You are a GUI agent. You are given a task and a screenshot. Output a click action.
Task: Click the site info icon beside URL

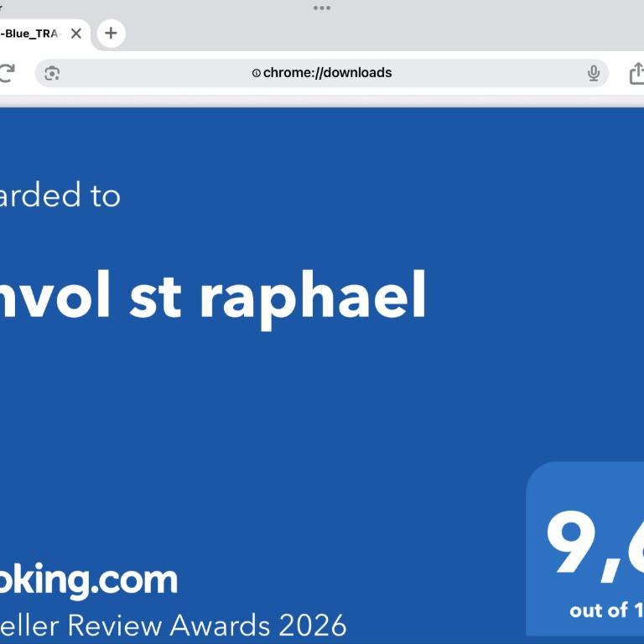(257, 73)
